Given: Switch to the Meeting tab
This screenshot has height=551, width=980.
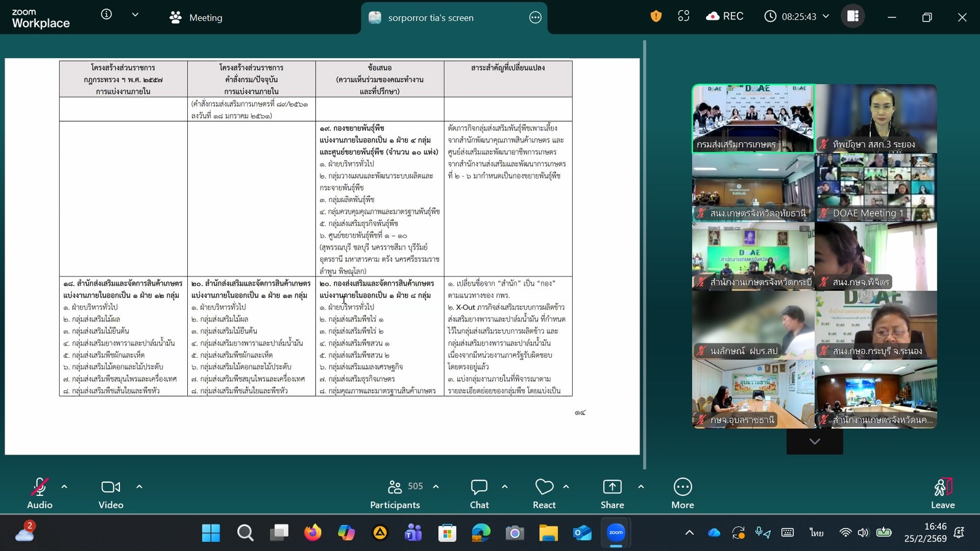Looking at the screenshot, I should click(196, 18).
